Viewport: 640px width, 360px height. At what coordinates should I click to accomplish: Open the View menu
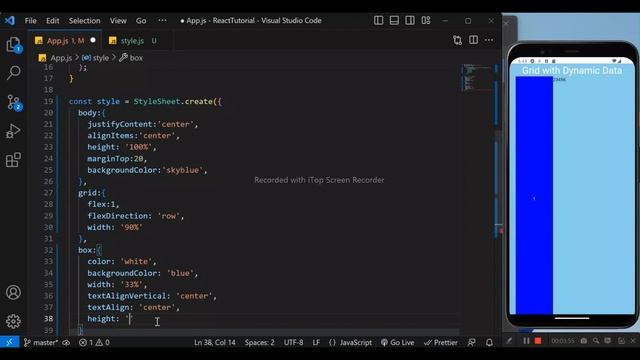118,20
